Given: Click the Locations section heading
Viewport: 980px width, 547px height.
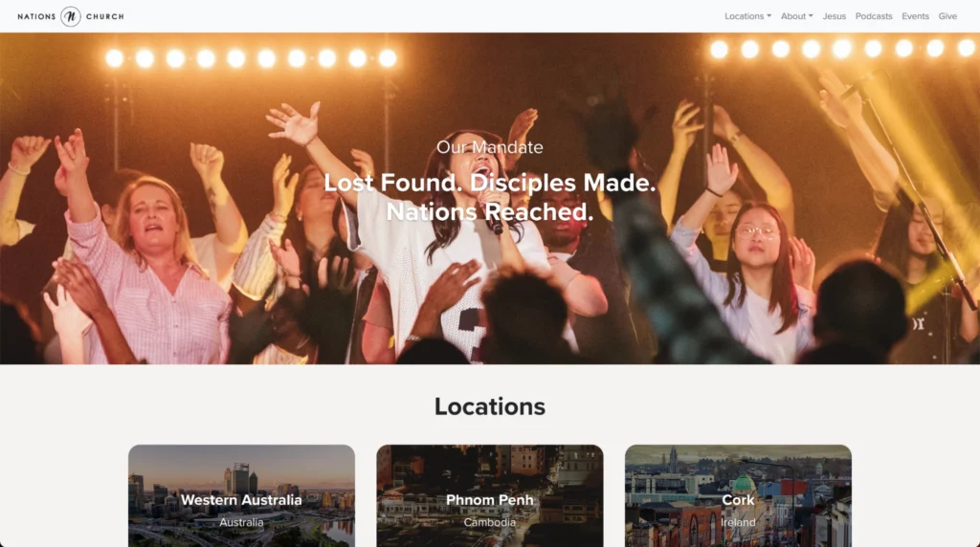Looking at the screenshot, I should coord(489,406).
